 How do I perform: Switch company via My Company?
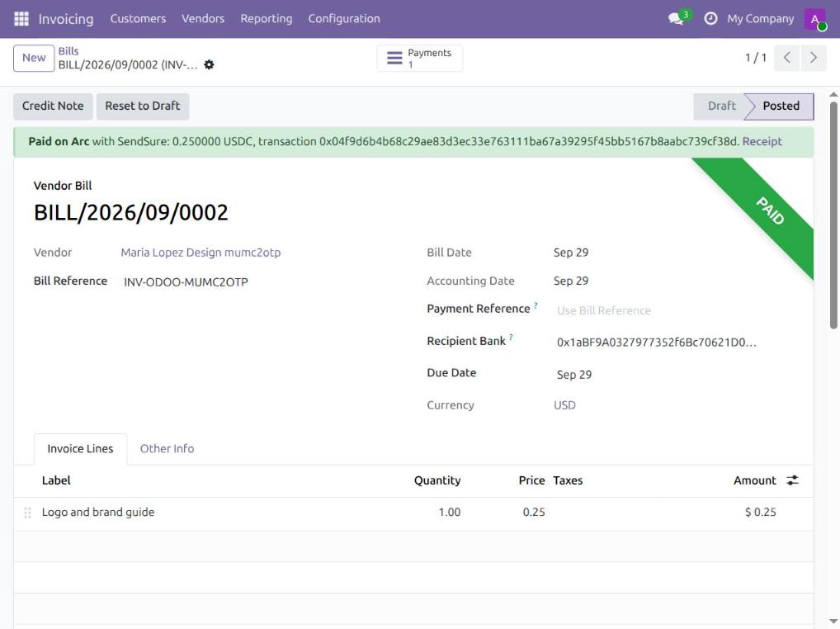(x=760, y=19)
